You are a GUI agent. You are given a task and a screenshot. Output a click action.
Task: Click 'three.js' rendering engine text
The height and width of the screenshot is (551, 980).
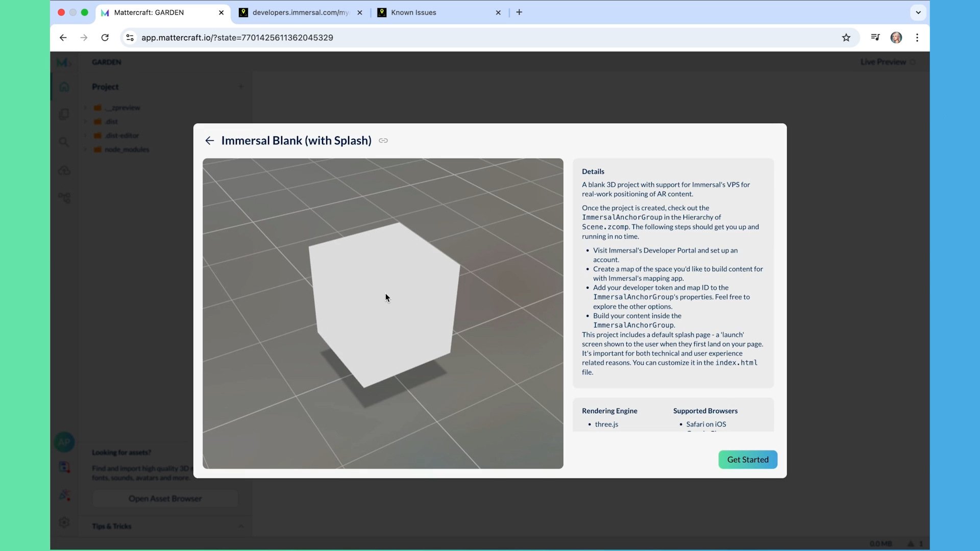click(x=606, y=424)
